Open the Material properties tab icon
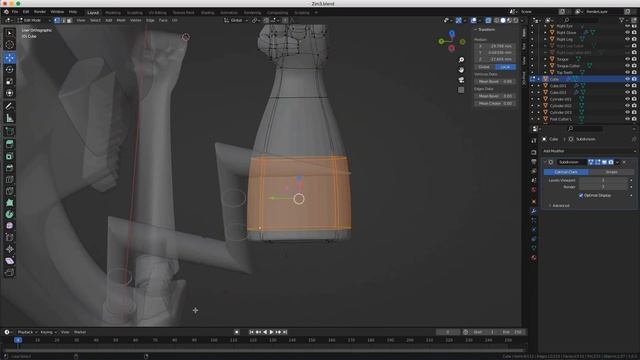This screenshot has width=640, height=360. [533, 258]
